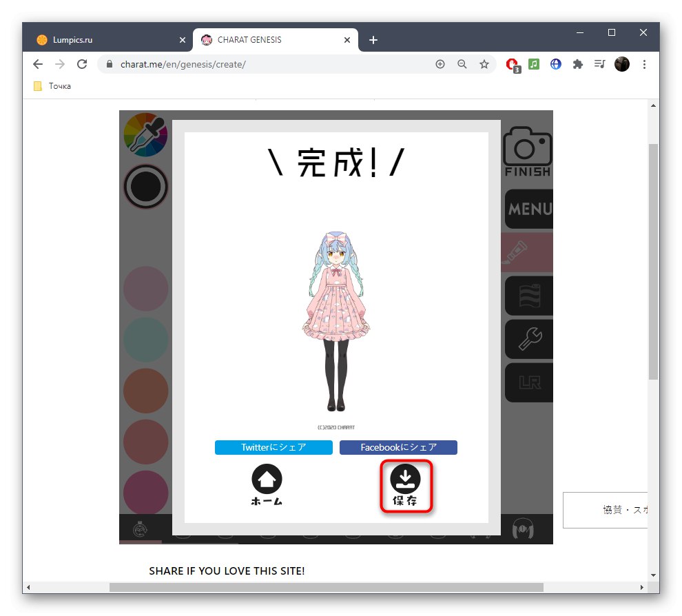This screenshot has height=616, width=682.
Task: Select the paint tube tool icon
Action: click(527, 252)
